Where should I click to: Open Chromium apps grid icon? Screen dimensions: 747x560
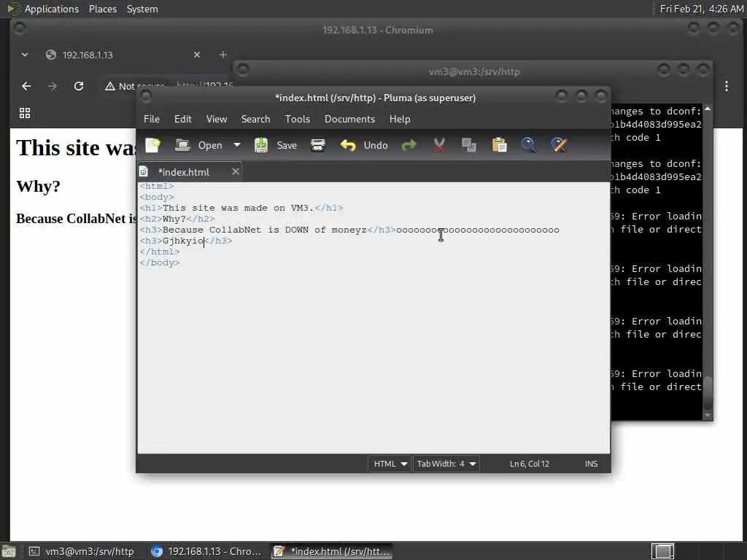(x=25, y=113)
